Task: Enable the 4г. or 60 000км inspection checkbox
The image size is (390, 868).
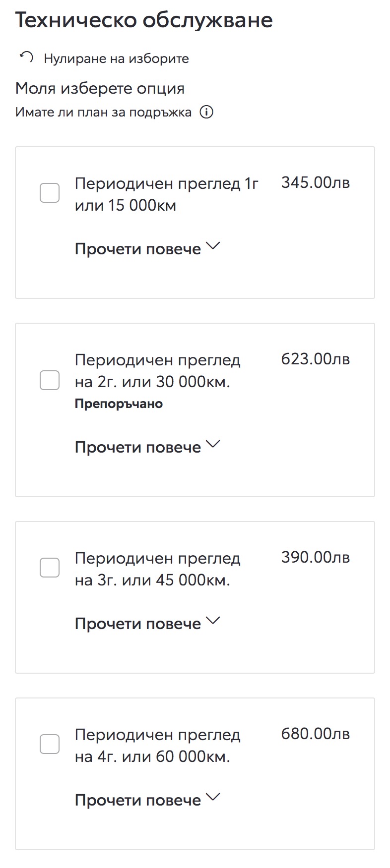Action: pyautogui.click(x=50, y=744)
